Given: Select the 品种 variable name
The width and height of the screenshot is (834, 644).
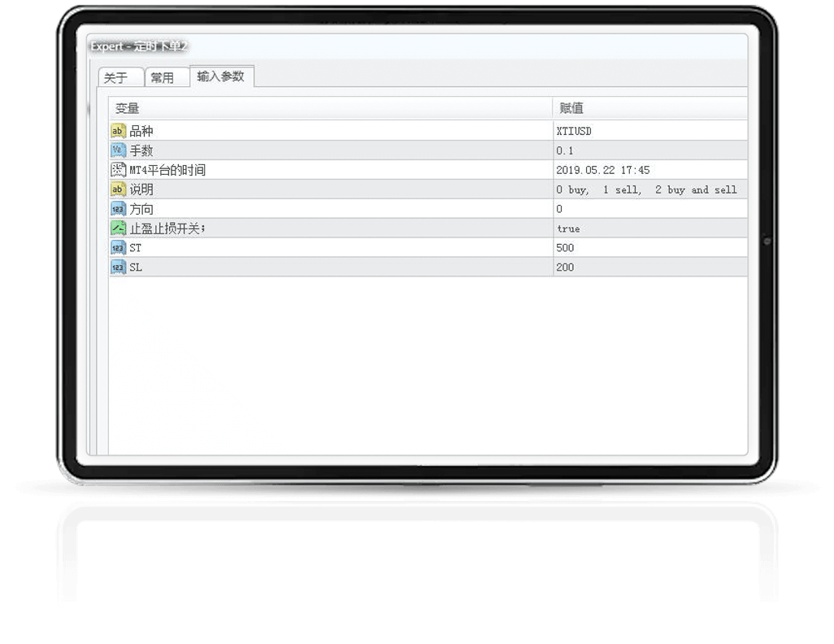Looking at the screenshot, I should pos(141,131).
